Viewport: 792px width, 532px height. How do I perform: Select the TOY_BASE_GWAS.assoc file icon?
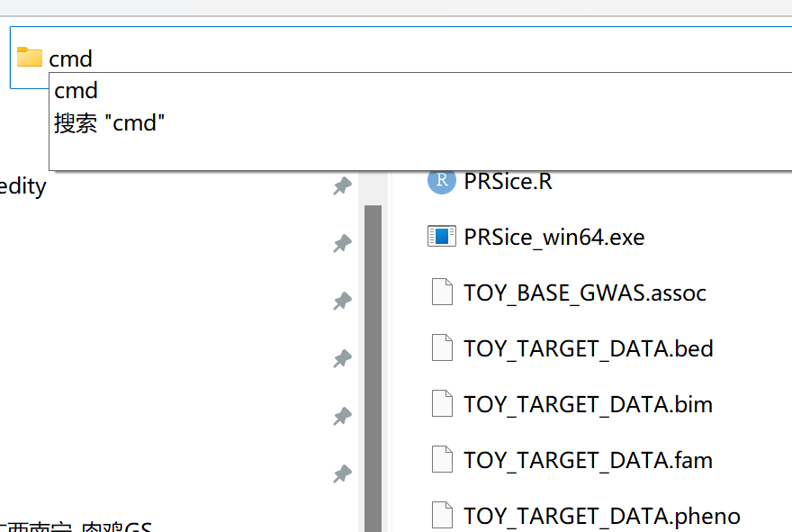pos(441,292)
